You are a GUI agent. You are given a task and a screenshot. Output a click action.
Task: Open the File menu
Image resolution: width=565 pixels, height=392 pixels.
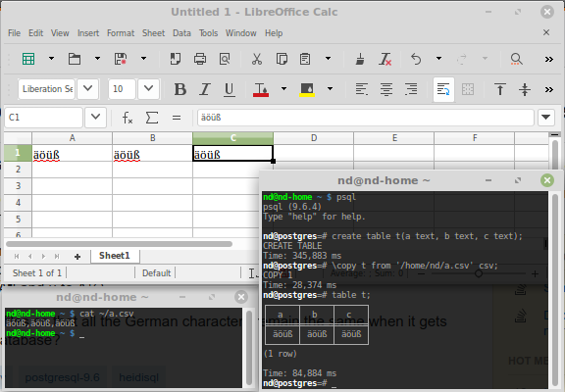(14, 33)
